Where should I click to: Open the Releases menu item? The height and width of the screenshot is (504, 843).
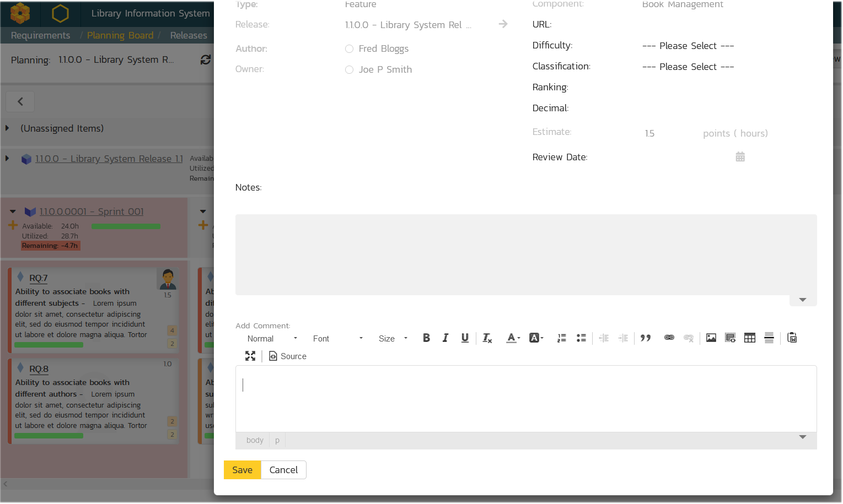(189, 35)
